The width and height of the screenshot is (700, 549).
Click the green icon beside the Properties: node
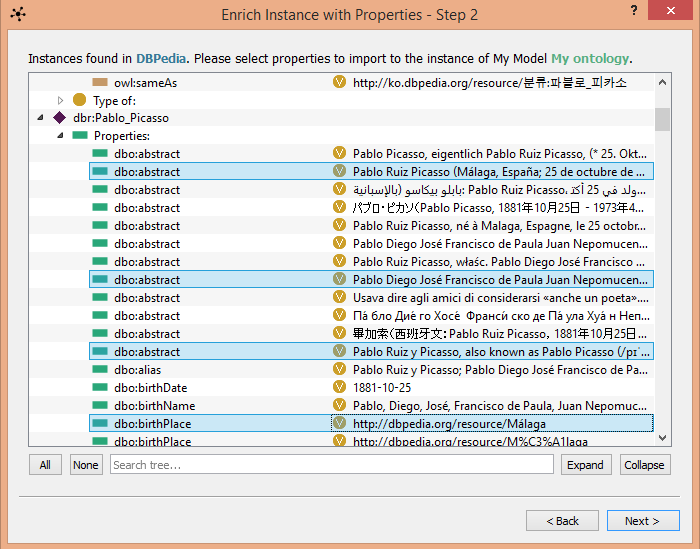click(80, 136)
